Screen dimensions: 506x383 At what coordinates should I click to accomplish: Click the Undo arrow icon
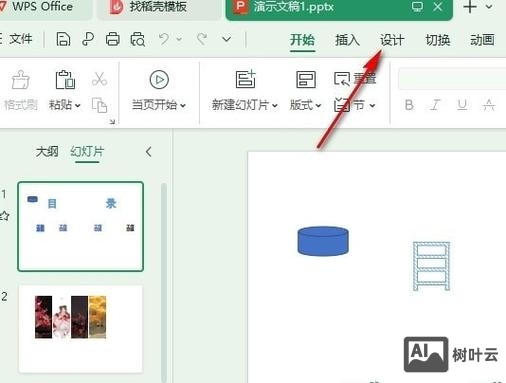point(164,39)
